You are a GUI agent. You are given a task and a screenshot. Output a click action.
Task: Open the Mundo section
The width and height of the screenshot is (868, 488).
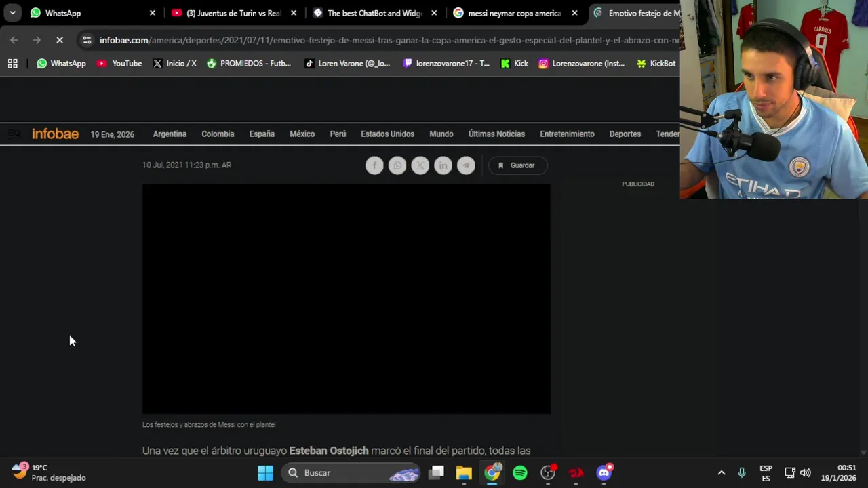(x=441, y=134)
